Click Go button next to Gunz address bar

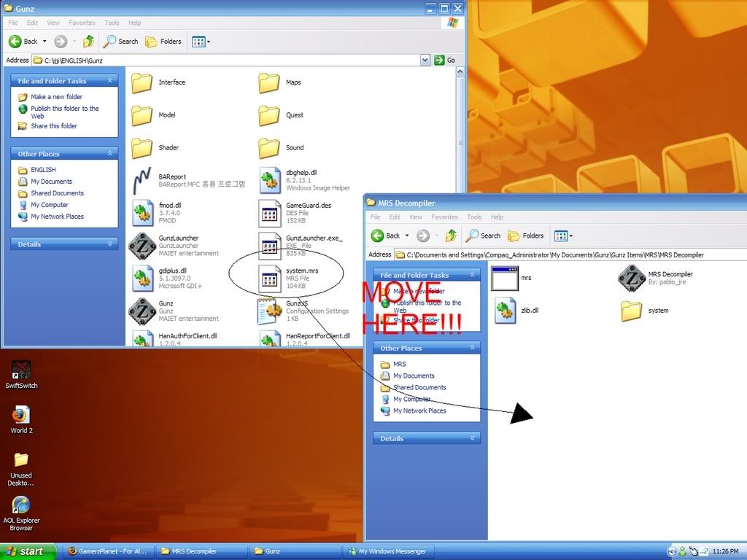445,60
